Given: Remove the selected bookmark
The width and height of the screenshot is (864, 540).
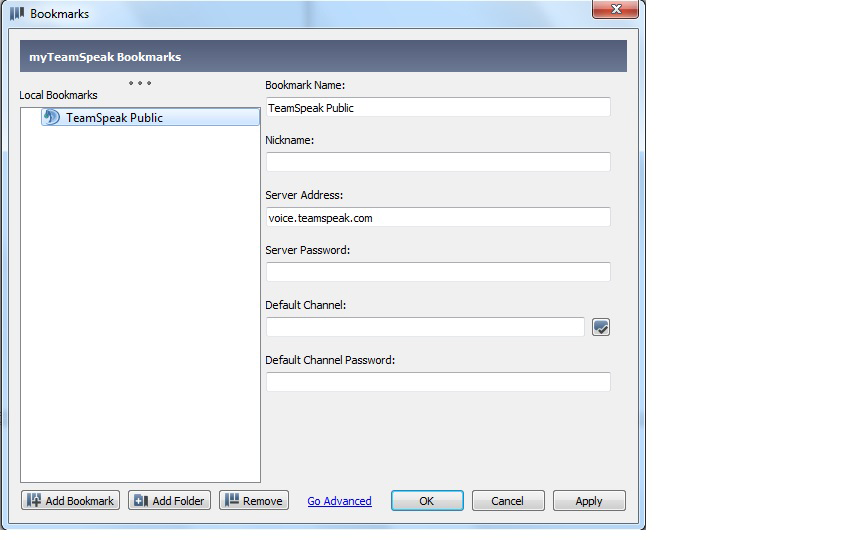Looking at the screenshot, I should coord(254,501).
